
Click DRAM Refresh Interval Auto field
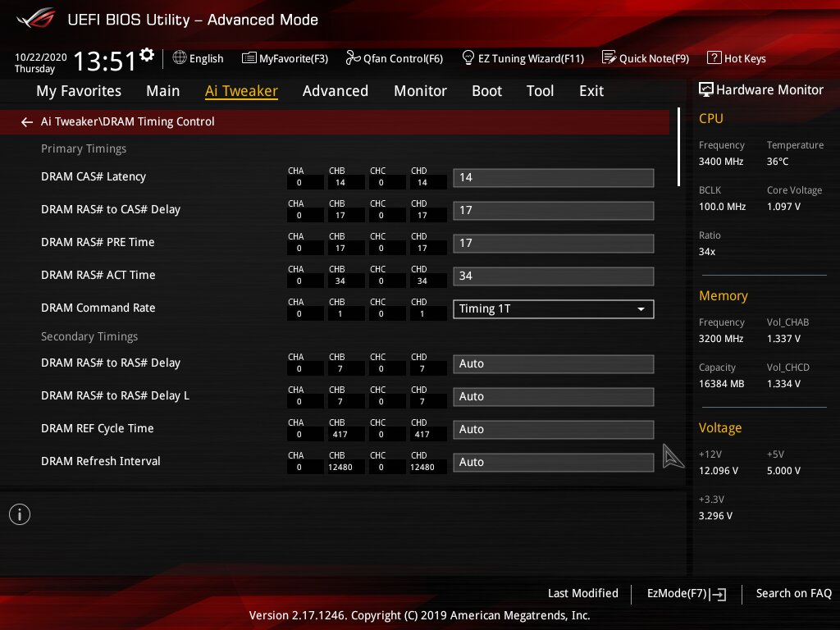[x=554, y=463]
